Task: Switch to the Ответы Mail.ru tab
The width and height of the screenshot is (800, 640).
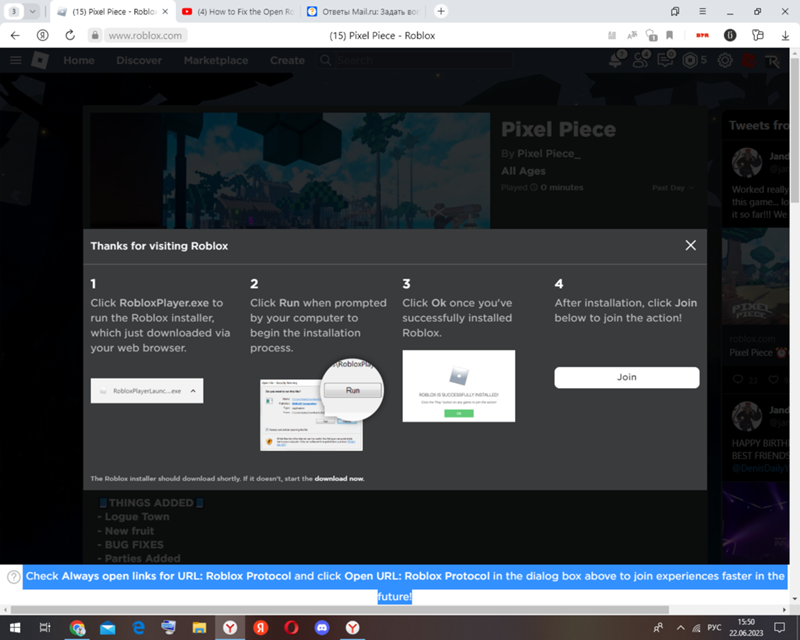Action: 364,11
